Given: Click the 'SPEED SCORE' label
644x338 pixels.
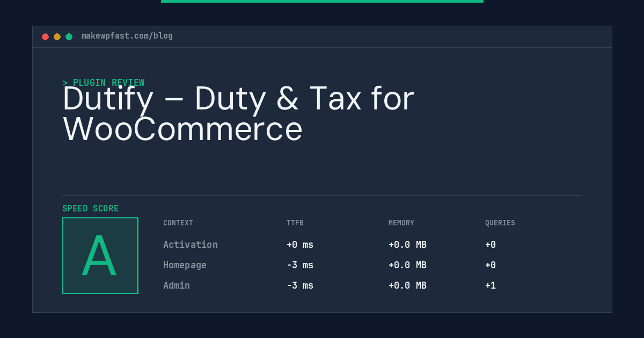Looking at the screenshot, I should point(91,209).
